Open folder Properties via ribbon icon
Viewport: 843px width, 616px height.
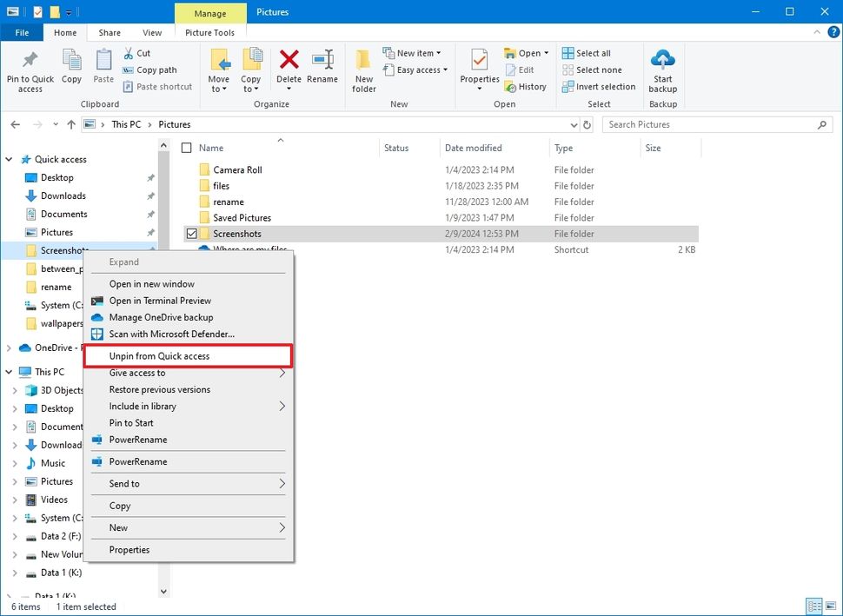478,70
